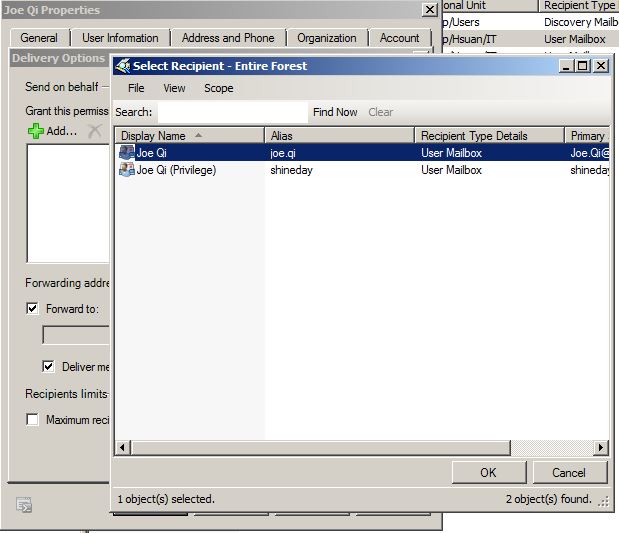This screenshot has width=619, height=533.
Task: Open the Organization tab
Action: 326,38
